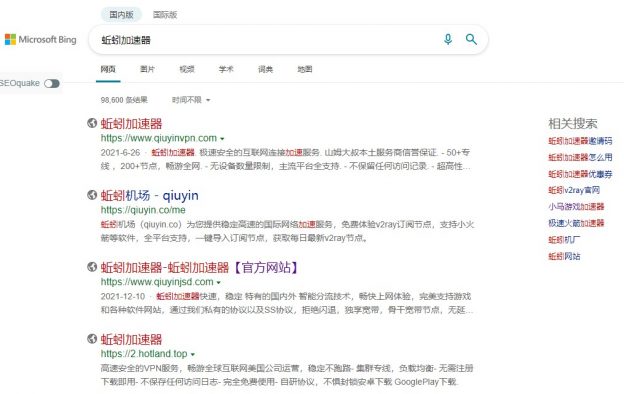
Task: Select the 视频 videos tab
Action: click(x=187, y=69)
